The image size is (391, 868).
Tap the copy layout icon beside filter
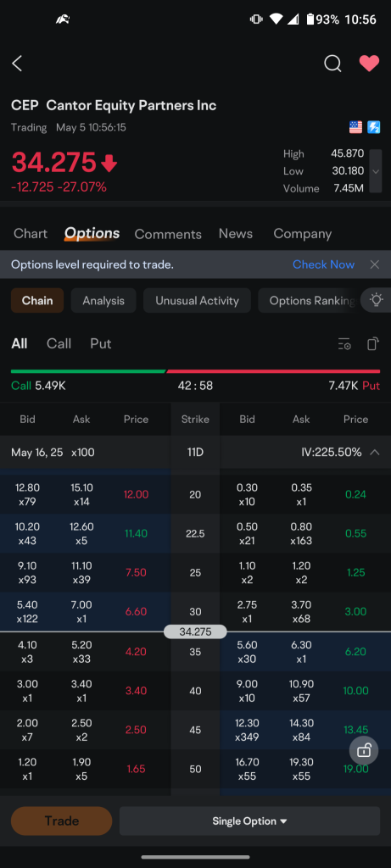373,344
